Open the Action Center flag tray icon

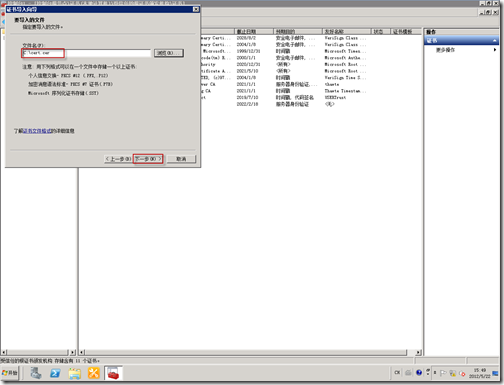coord(443,373)
